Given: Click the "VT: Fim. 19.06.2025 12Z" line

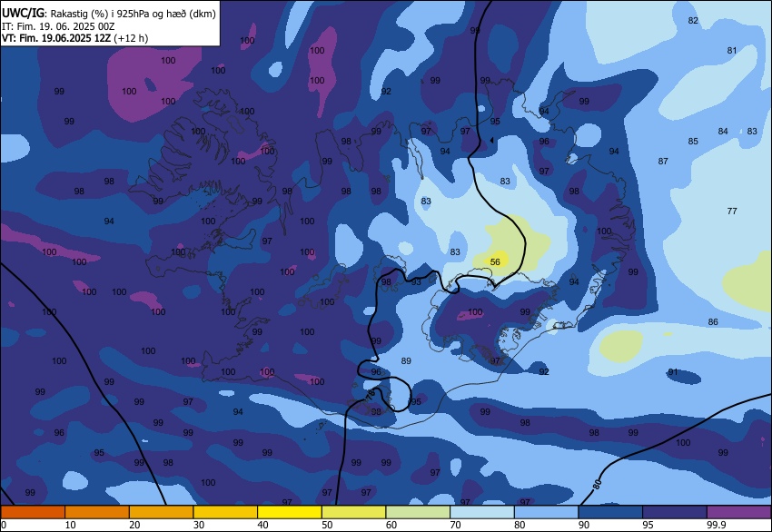Looking at the screenshot, I should (x=56, y=38).
